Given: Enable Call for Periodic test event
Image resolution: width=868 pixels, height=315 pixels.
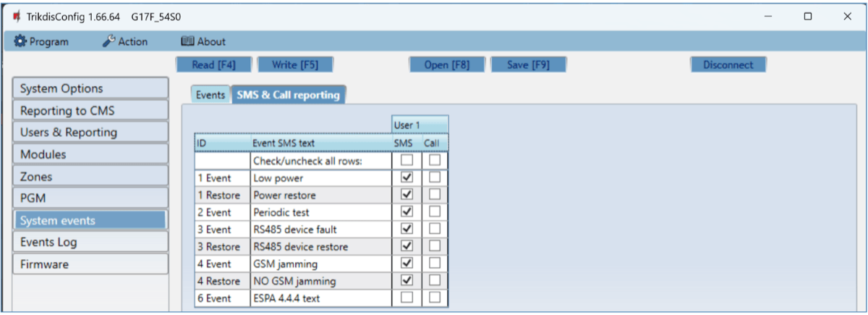Looking at the screenshot, I should coord(434,212).
